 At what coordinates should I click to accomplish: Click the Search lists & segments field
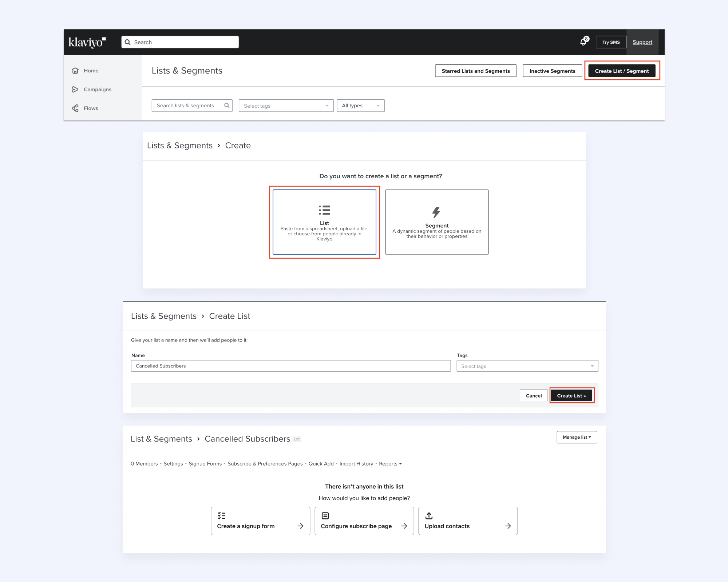[x=192, y=105]
